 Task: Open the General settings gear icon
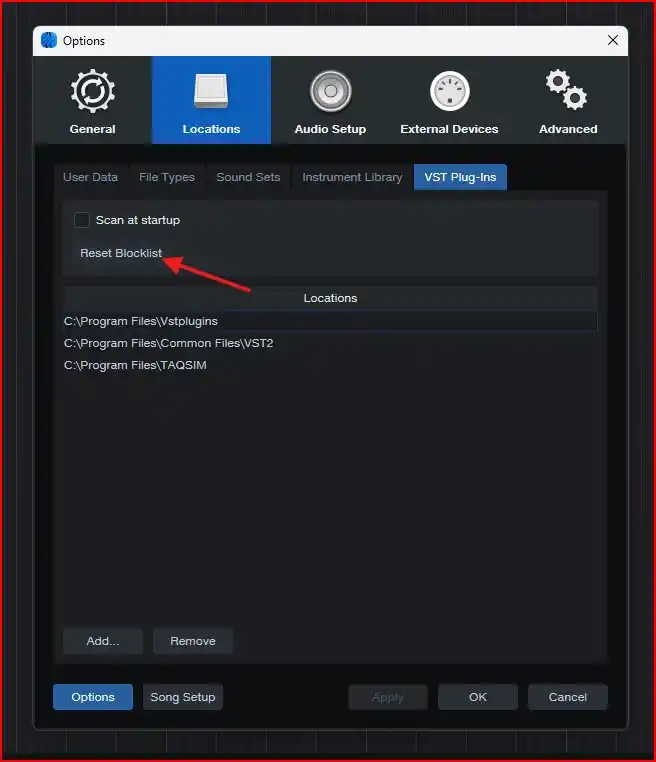92,91
